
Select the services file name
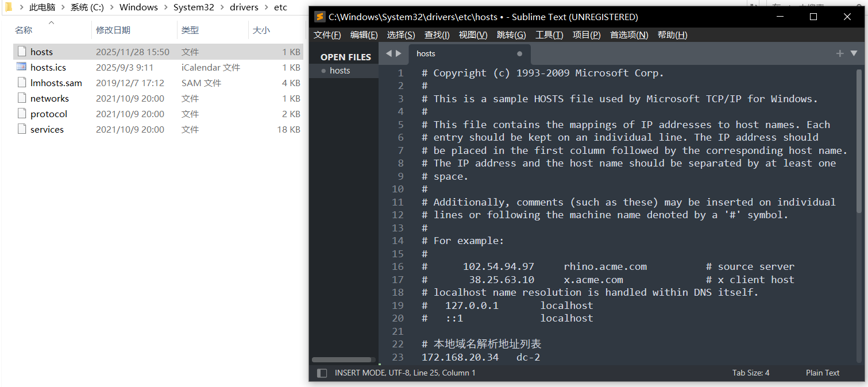tap(47, 129)
